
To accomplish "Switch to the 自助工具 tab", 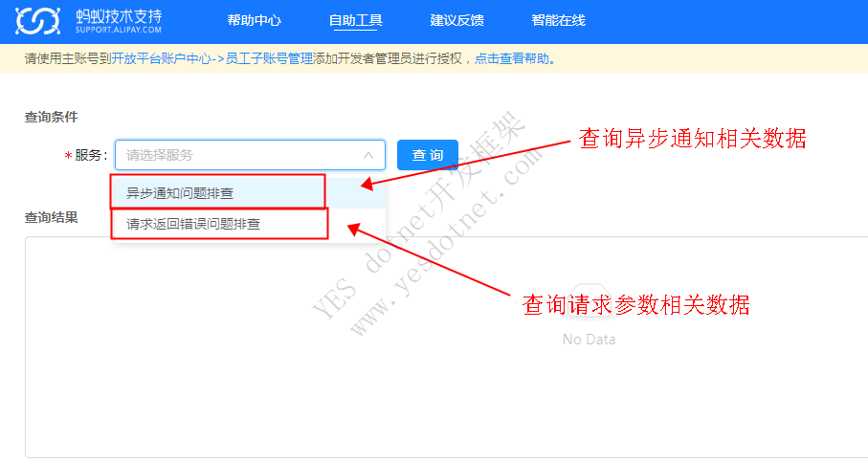I will coord(354,21).
